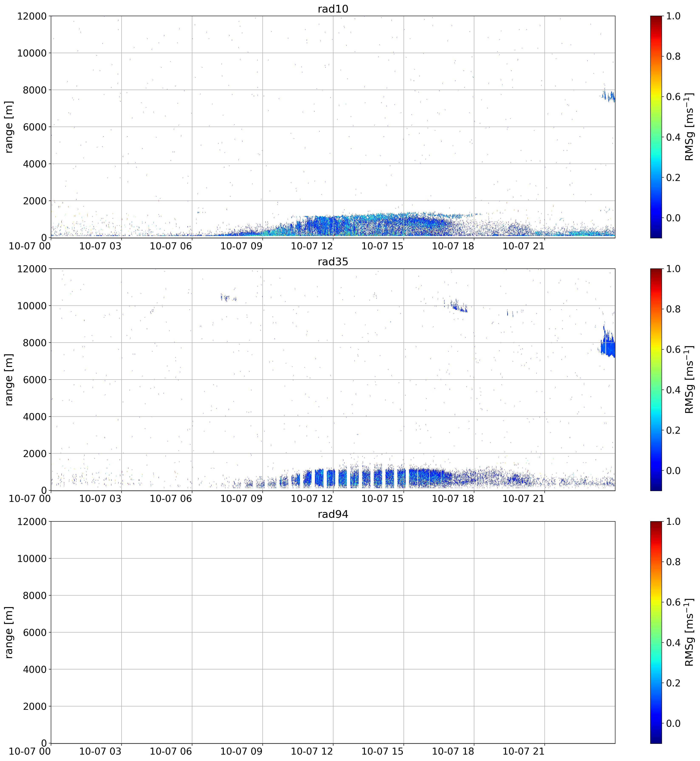Click the RMSg label beside rad35 colorbar
This screenshot has width=700, height=761.
tap(689, 379)
